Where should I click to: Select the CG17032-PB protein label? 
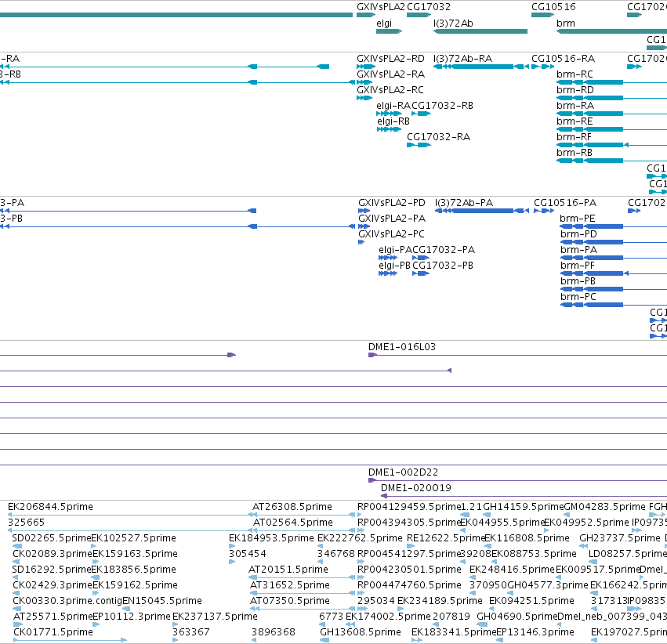[x=443, y=266]
